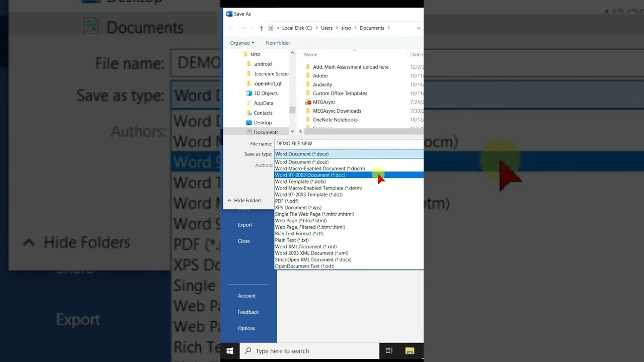The width and height of the screenshot is (644, 362).
Task: Click the folder icon beside Audacity
Action: point(308,84)
